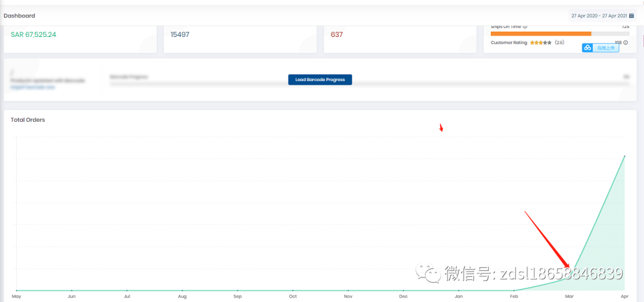This screenshot has width=644, height=302.
Task: Click the Jun label on chart axis
Action: point(72,296)
